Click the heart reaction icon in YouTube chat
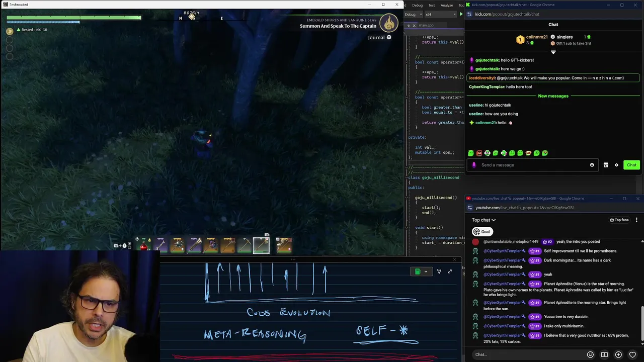Image resolution: width=644 pixels, height=362 pixels. click(632, 354)
